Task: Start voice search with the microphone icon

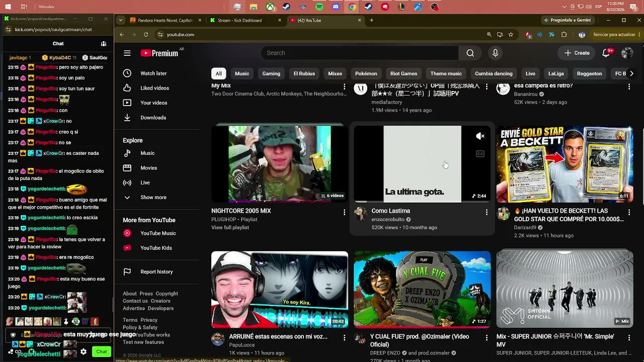Action: [496, 53]
